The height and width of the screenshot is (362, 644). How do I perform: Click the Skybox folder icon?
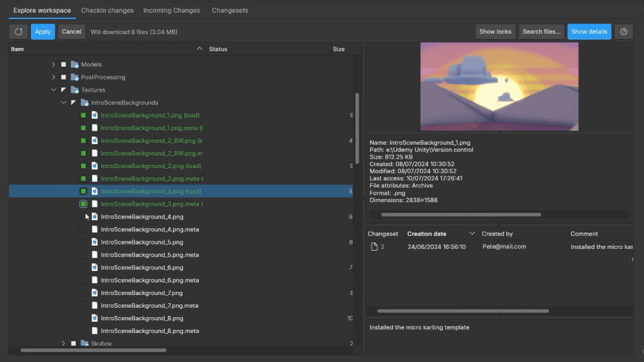pyautogui.click(x=85, y=344)
